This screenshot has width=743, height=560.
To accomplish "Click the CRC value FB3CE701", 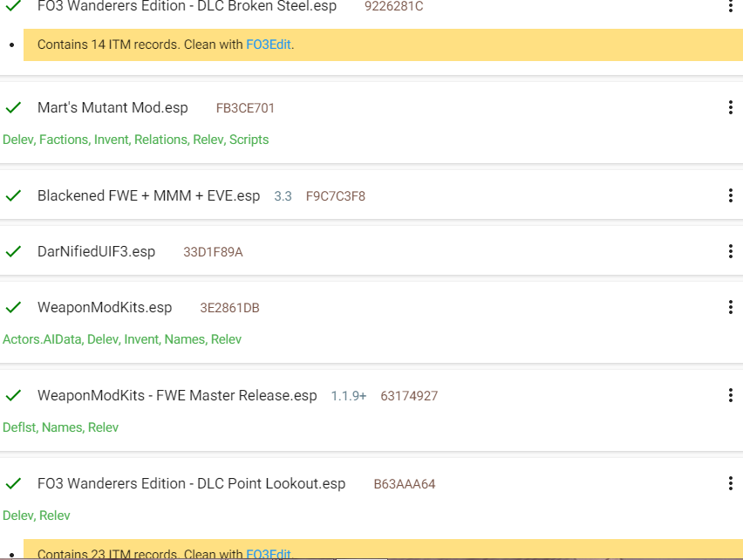I will coord(245,108).
